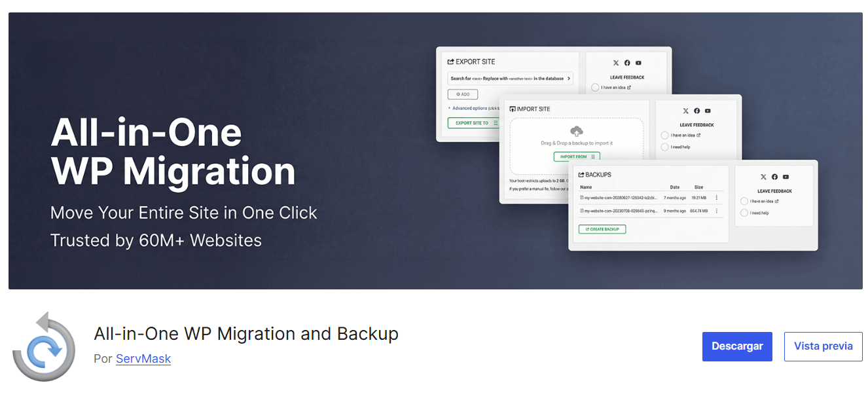Viewport: 868px width, 402px height.
Task: Select 'I need help' radio beside Import Site
Action: point(665,147)
